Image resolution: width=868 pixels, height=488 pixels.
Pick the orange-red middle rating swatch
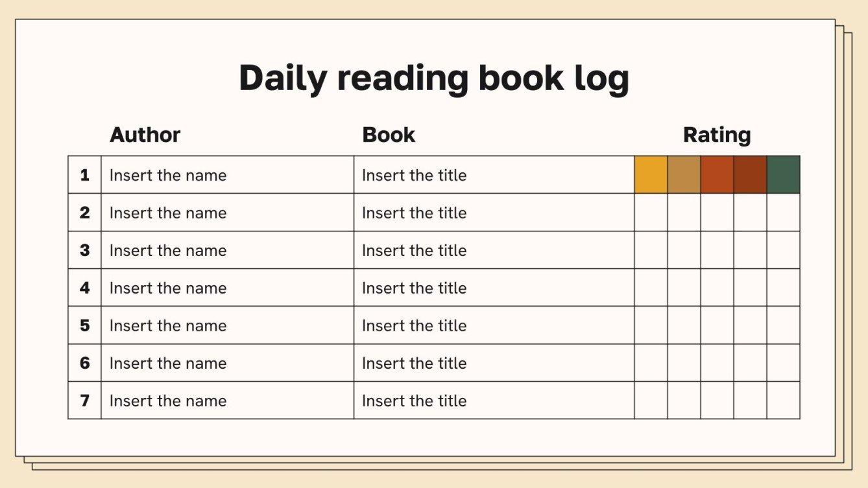point(717,175)
